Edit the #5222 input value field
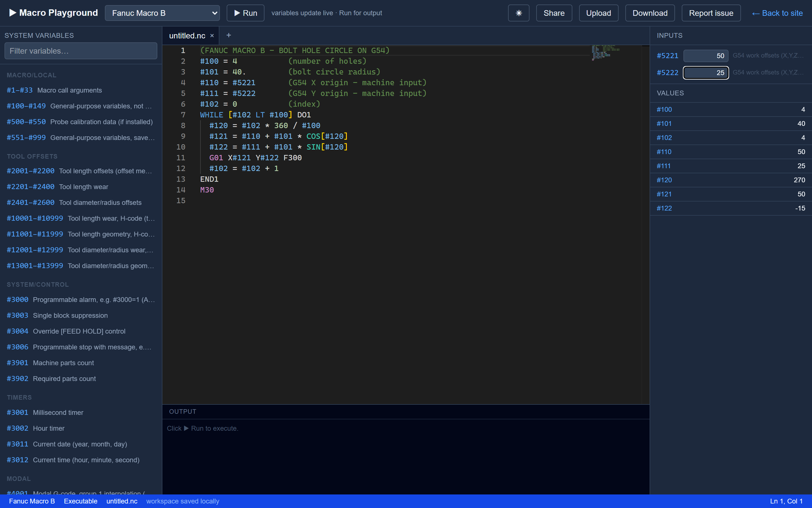The image size is (812, 508). pos(706,73)
